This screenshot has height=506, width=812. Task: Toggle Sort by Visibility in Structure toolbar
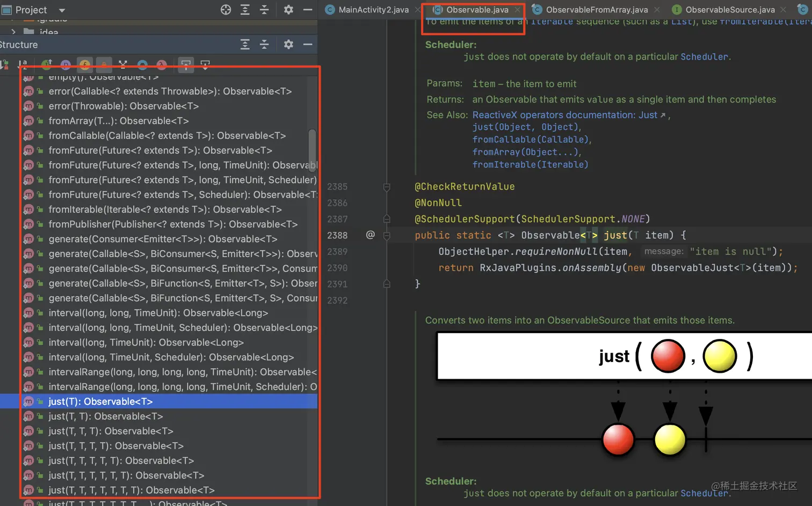[4, 65]
